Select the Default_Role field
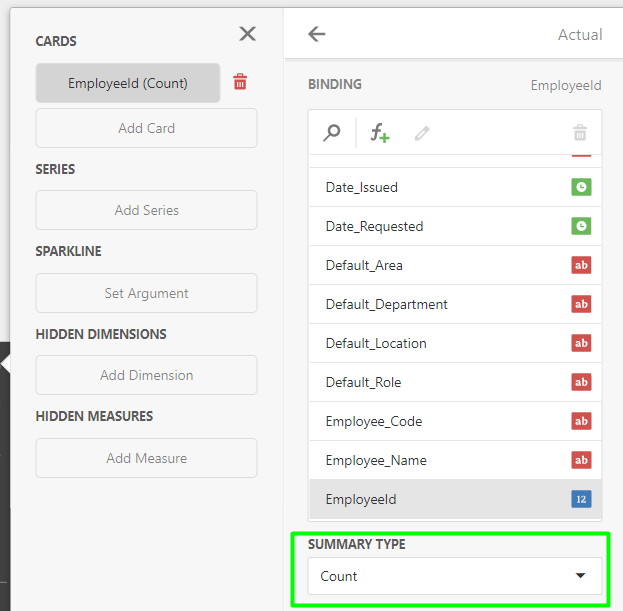Screen dimensions: 623x611 click(x=455, y=382)
